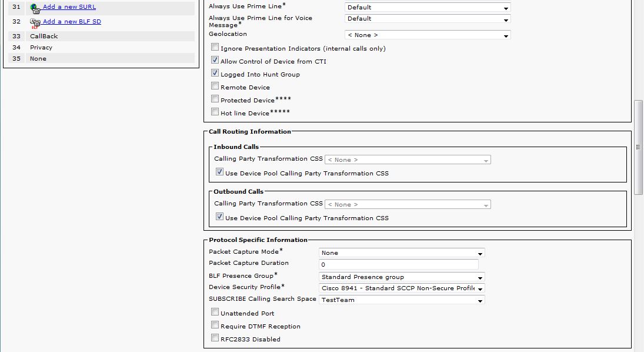Viewport: 644px width, 352px height.
Task: Click the vertical page scrollbar thumb
Action: (638, 147)
